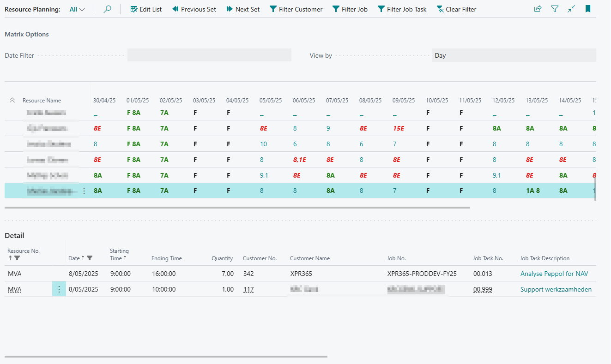611x364 pixels.
Task: Click the bookmark icon
Action: point(588,9)
